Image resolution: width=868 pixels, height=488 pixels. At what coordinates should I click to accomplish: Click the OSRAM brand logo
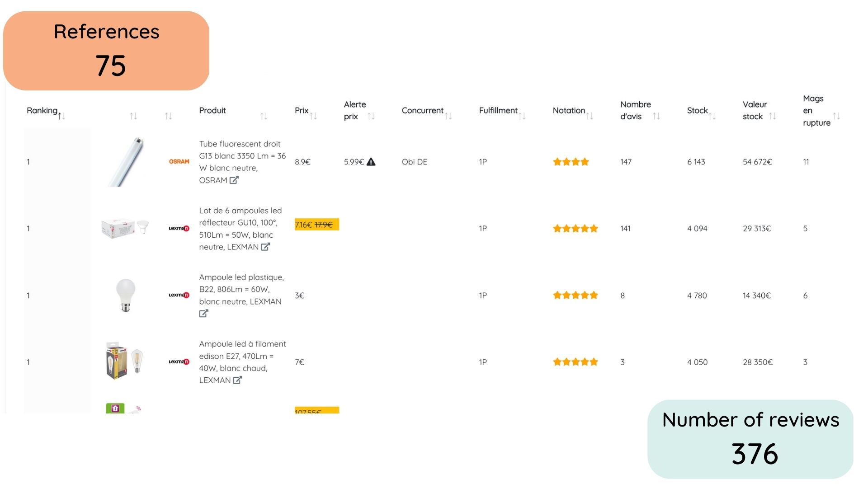click(x=179, y=162)
